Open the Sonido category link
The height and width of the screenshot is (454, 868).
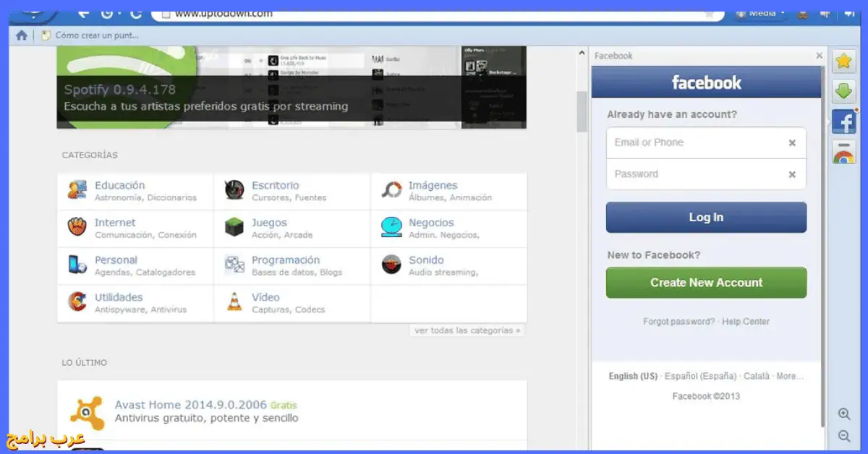[426, 260]
